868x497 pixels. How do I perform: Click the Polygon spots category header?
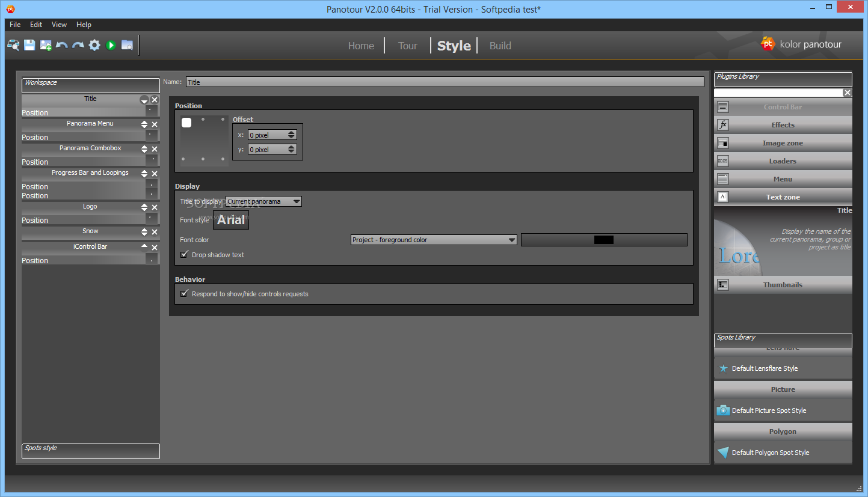tap(783, 431)
